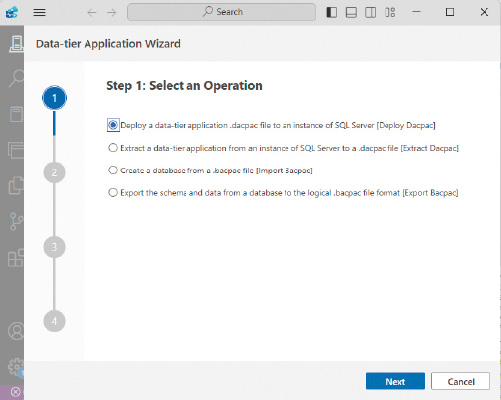Toggle the primary side bar layout icon

tap(331, 12)
